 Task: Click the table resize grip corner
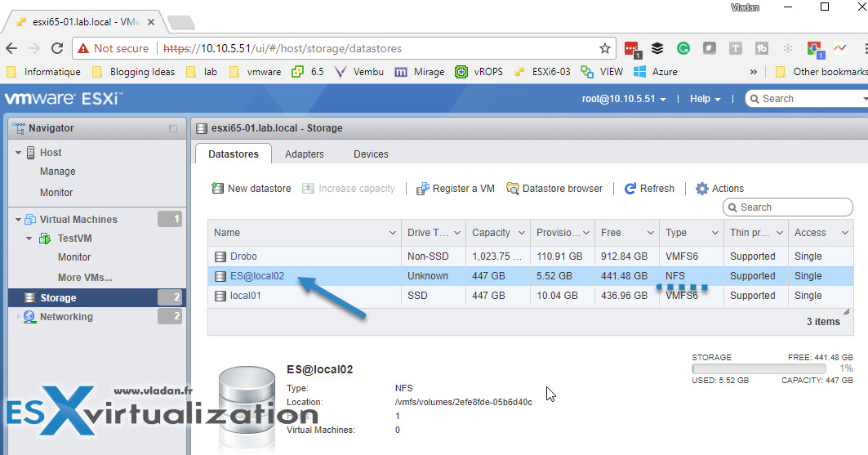click(847, 312)
